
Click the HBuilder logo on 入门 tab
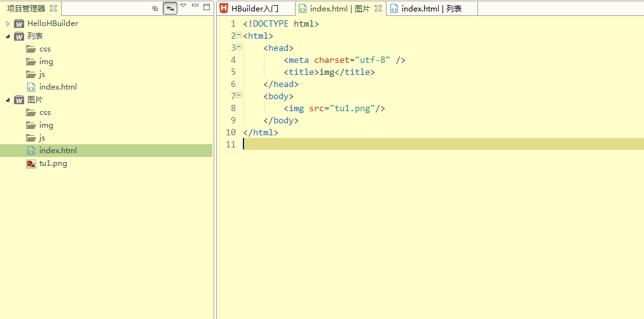click(x=224, y=8)
